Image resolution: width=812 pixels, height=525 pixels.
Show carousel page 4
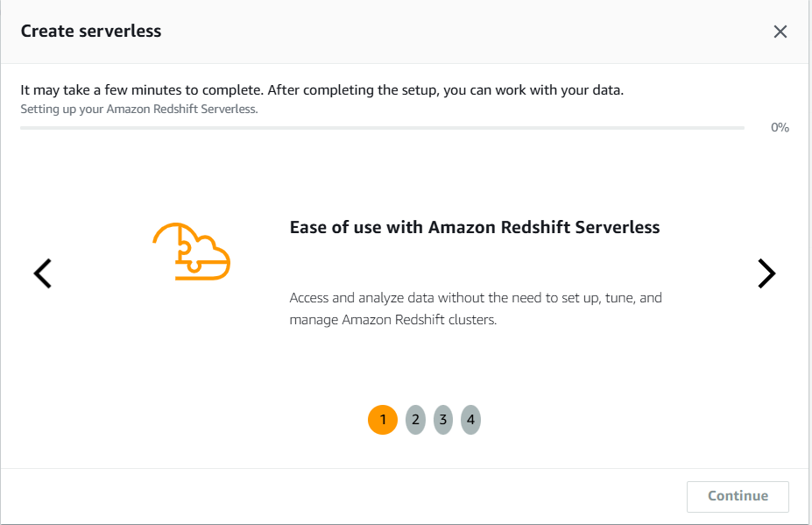[x=470, y=420]
